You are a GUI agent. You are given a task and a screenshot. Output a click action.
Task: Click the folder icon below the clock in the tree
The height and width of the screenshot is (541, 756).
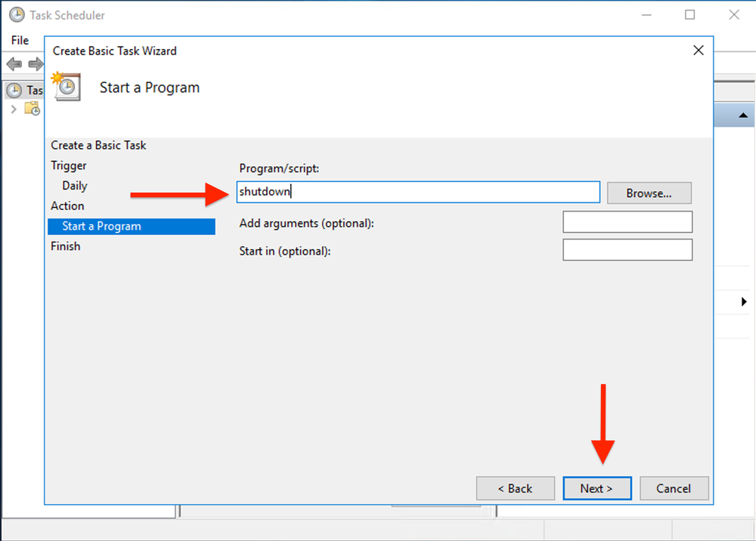tap(33, 108)
